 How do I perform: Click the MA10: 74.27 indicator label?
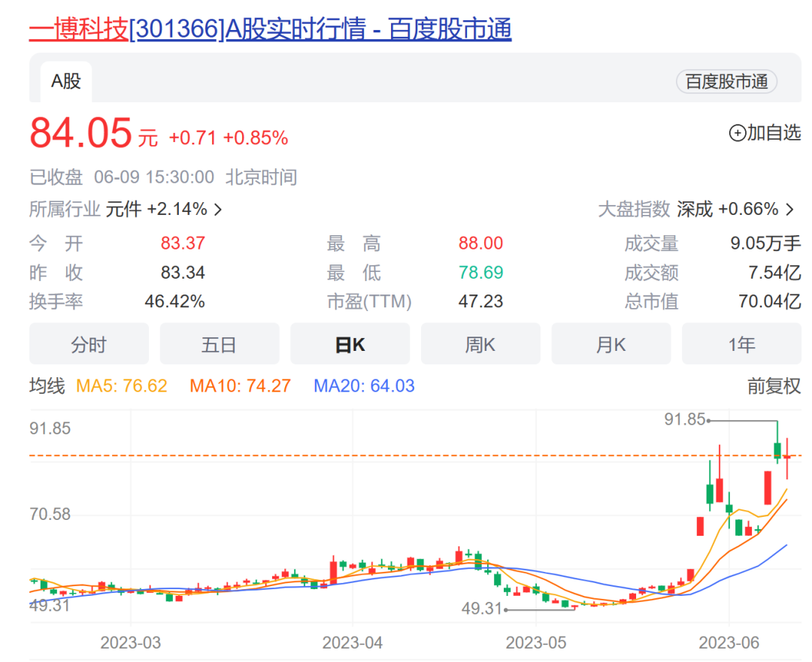(241, 386)
